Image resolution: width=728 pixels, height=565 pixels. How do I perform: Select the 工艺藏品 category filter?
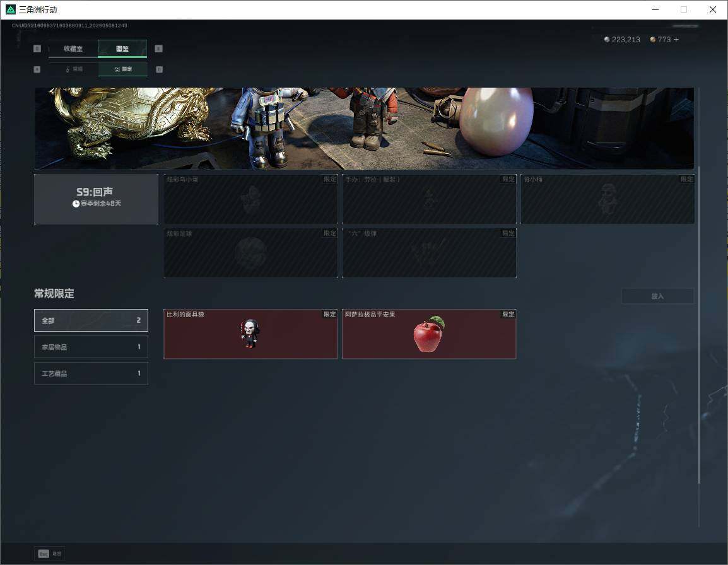tap(91, 373)
